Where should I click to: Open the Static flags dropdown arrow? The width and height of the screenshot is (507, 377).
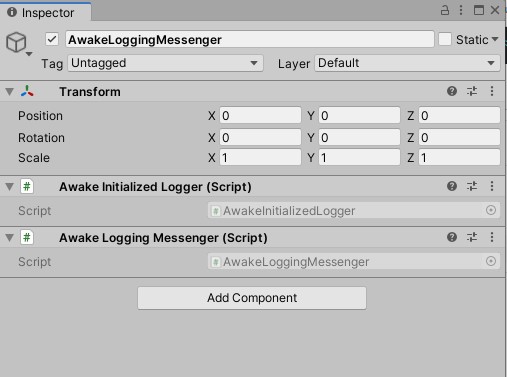coord(495,39)
